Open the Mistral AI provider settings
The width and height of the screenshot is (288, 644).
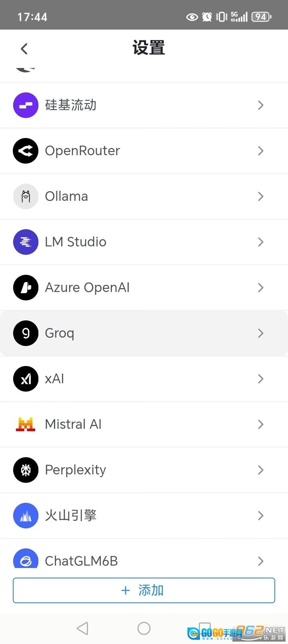pos(144,424)
